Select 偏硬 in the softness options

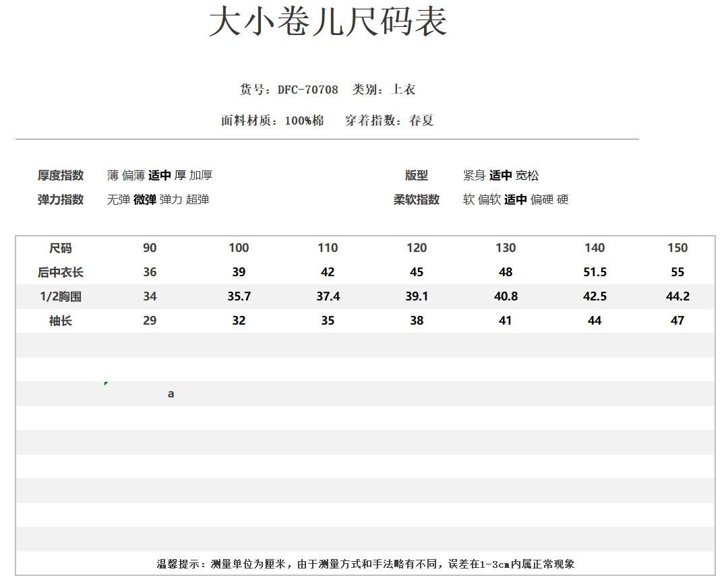(x=542, y=199)
